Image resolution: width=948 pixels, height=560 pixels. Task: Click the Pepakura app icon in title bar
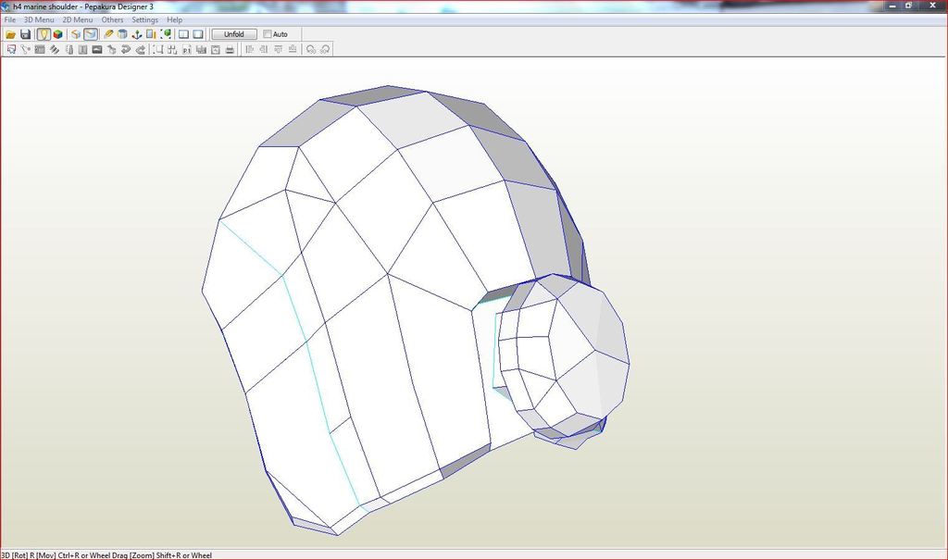pyautogui.click(x=6, y=6)
